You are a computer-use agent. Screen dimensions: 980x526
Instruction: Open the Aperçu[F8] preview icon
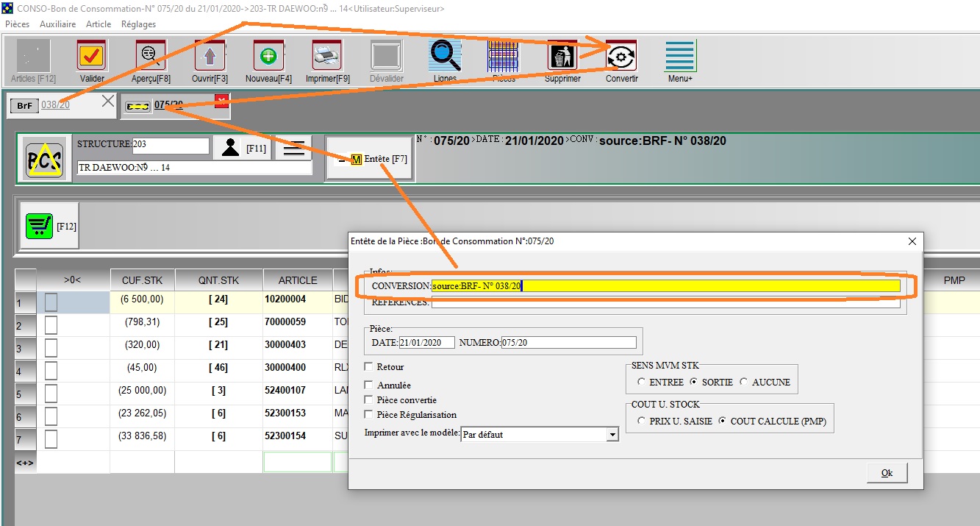pyautogui.click(x=151, y=56)
